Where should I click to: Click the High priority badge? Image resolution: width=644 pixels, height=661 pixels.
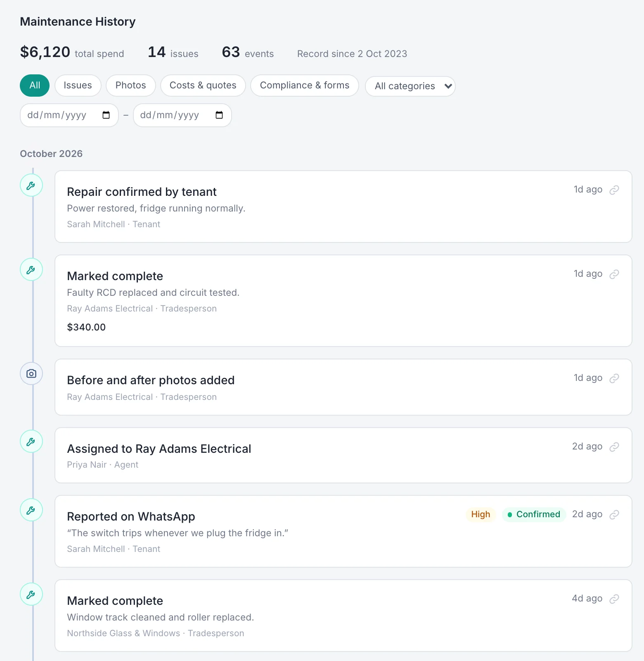481,514
